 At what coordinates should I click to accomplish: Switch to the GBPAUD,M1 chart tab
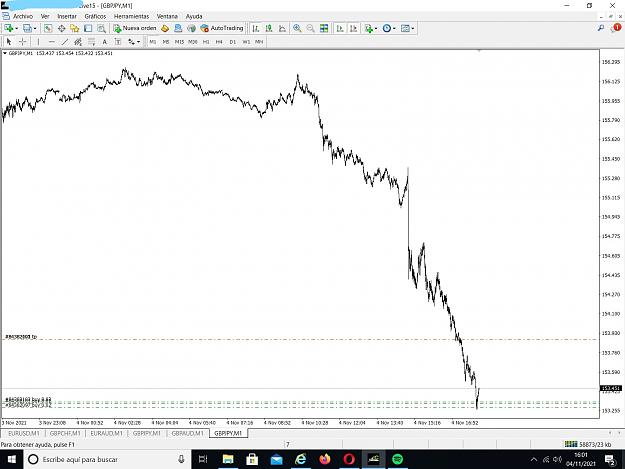(x=187, y=433)
